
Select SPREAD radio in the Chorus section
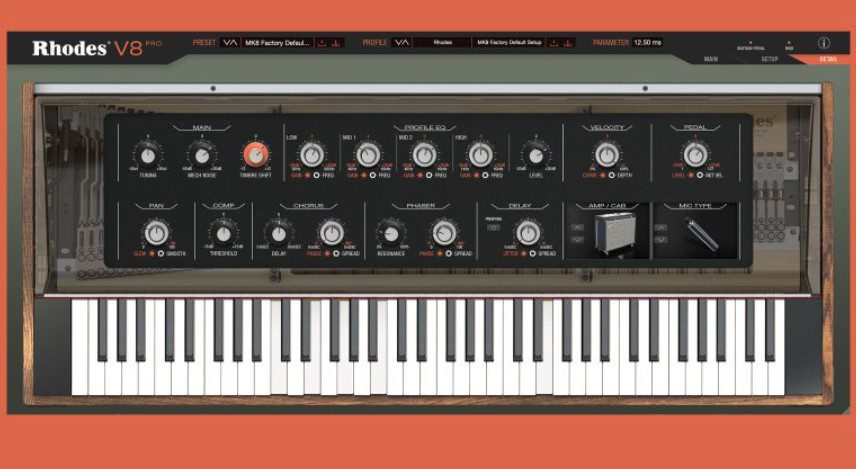click(x=336, y=254)
